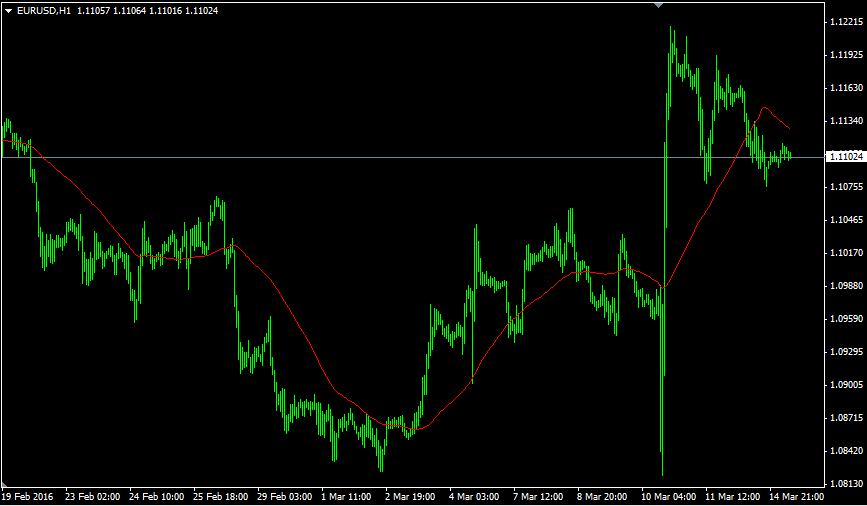Viewport: 867px width, 506px height.
Task: Click price label 1.09880 on the scale
Action: (x=847, y=286)
